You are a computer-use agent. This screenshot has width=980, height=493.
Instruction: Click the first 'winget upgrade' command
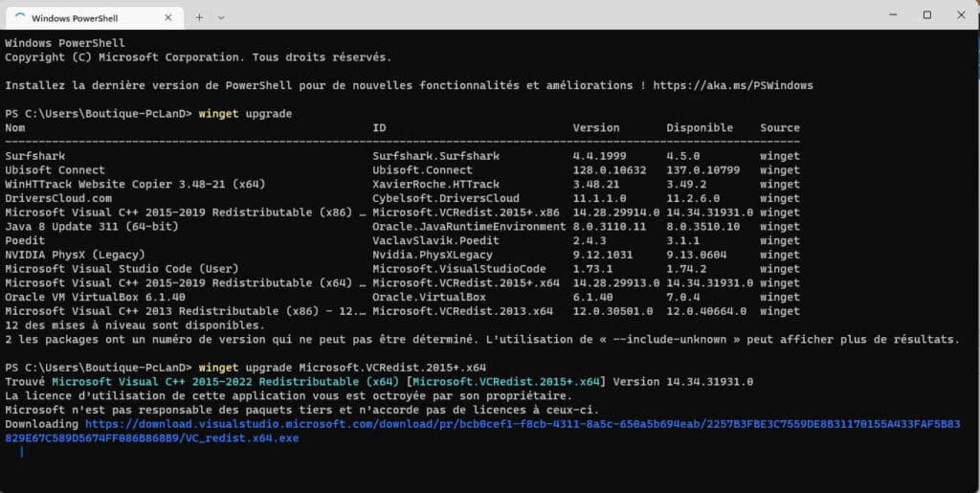[x=246, y=114]
